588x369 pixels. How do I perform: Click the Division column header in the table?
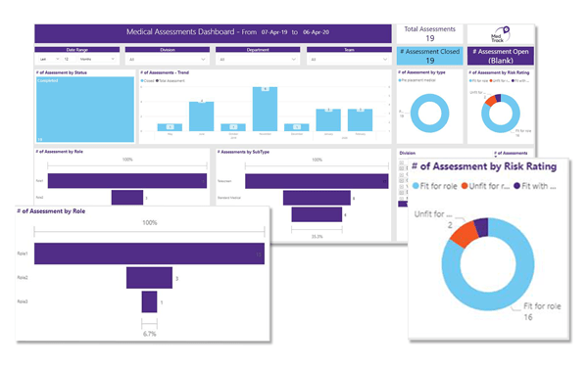pos(408,154)
